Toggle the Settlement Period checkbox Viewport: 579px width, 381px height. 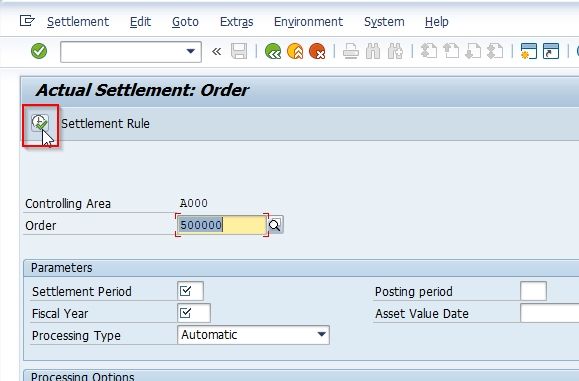(x=185, y=291)
